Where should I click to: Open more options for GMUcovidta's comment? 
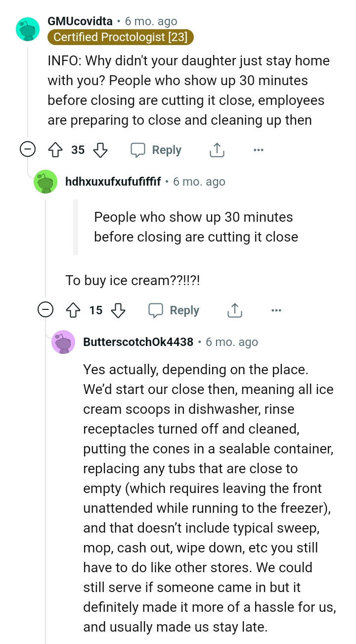click(258, 149)
